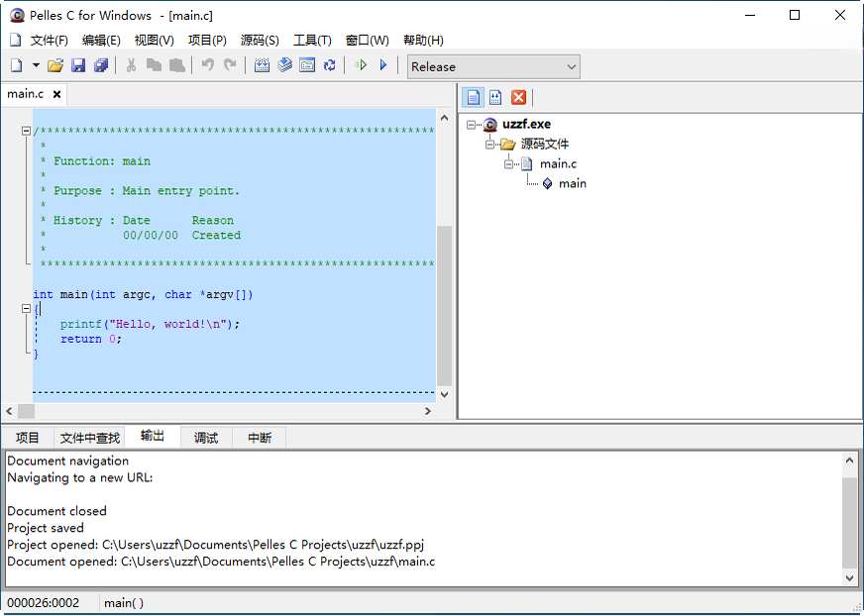This screenshot has width=864, height=616.
Task: Click the printf line in editor
Action: [x=150, y=324]
